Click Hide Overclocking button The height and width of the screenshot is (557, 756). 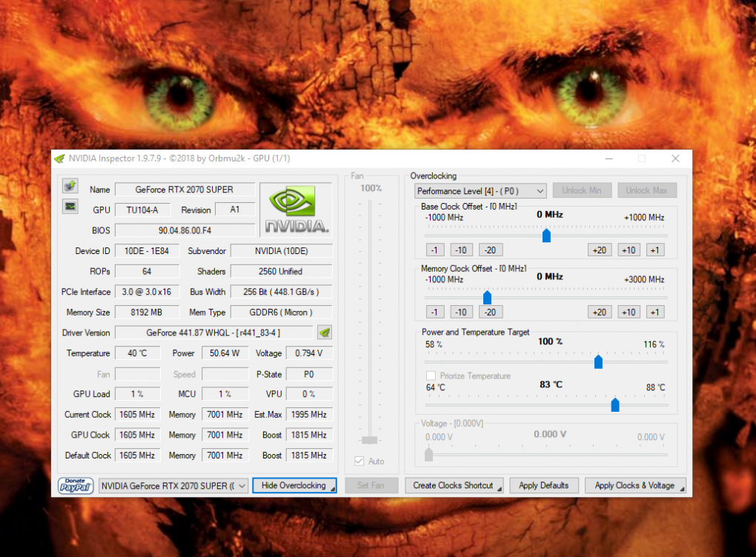[x=294, y=486]
